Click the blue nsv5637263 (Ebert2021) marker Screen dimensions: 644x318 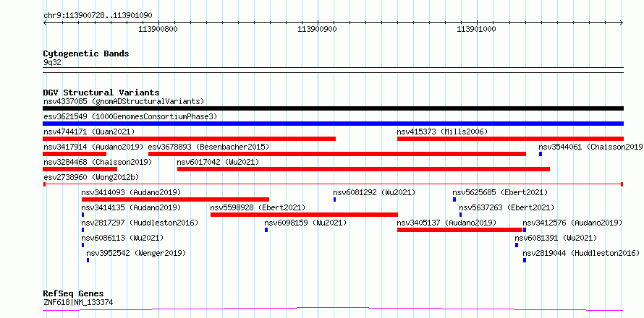click(x=461, y=215)
